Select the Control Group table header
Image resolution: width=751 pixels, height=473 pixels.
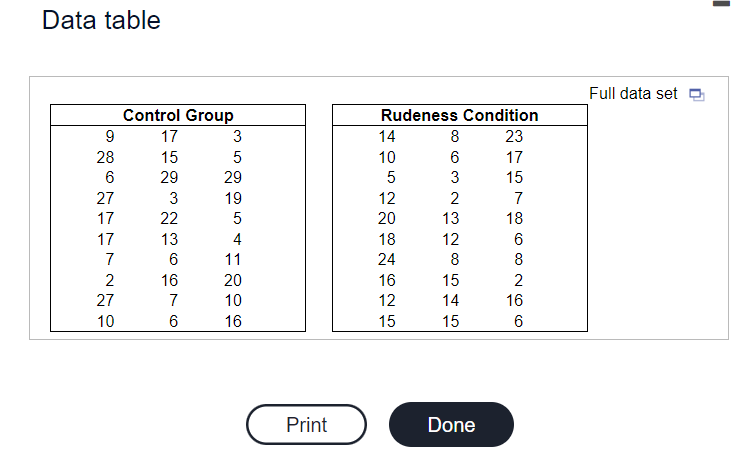click(178, 115)
